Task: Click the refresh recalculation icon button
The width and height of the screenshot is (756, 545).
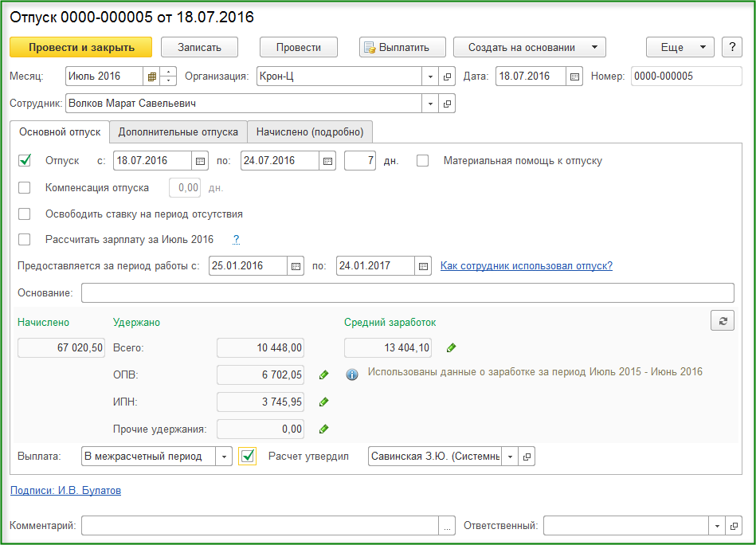Action: tap(723, 320)
